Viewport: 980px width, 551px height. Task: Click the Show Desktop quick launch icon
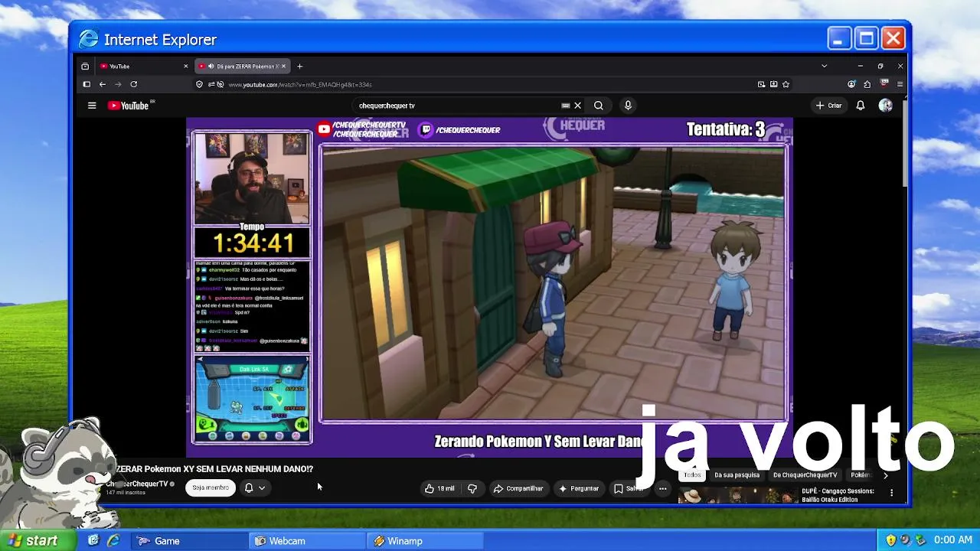pyautogui.click(x=93, y=541)
